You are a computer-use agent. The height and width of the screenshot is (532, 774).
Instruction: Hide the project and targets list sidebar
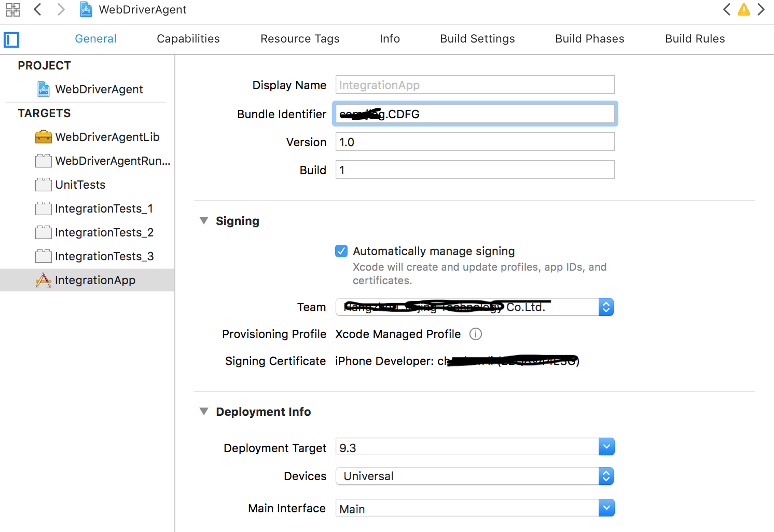pos(11,39)
